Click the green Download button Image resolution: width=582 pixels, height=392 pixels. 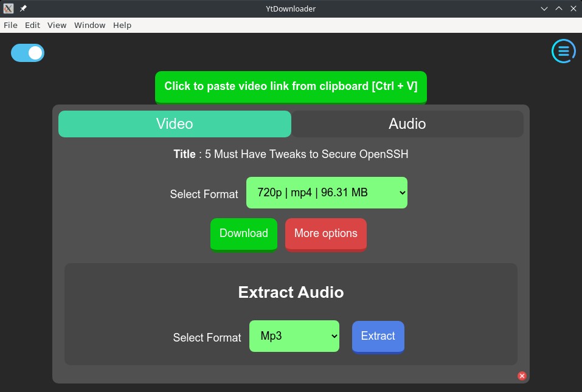243,234
